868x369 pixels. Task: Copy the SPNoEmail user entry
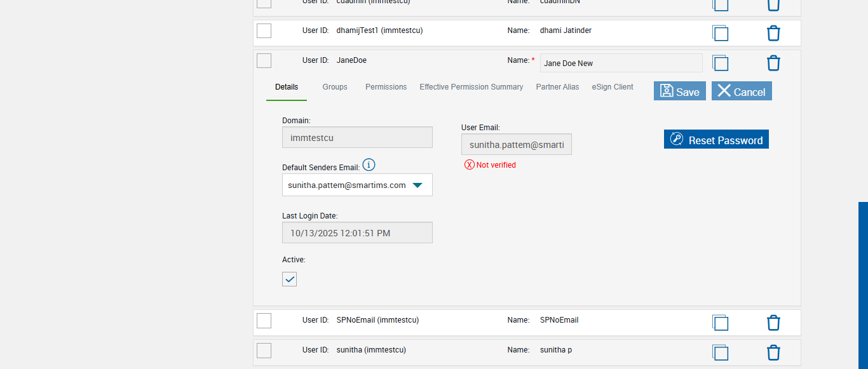(721, 323)
